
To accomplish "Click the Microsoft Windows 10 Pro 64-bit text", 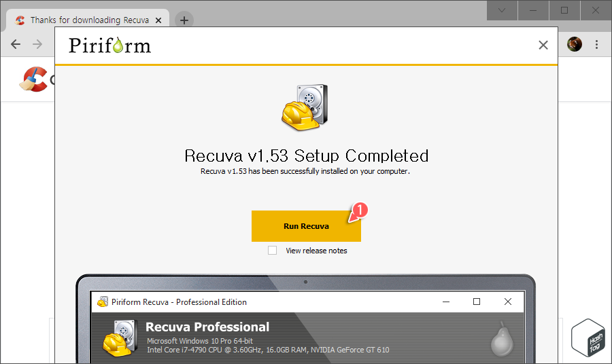I will [x=200, y=341].
